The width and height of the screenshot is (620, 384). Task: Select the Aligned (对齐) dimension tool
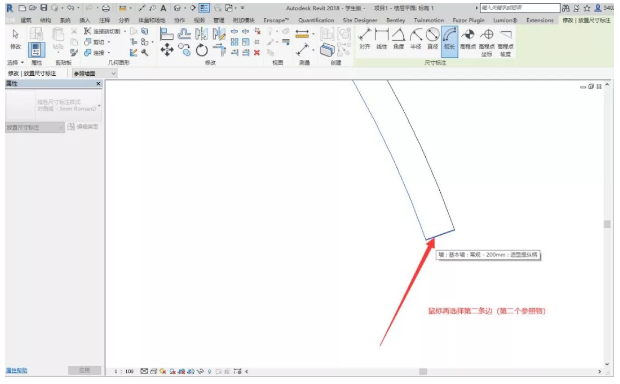(364, 39)
